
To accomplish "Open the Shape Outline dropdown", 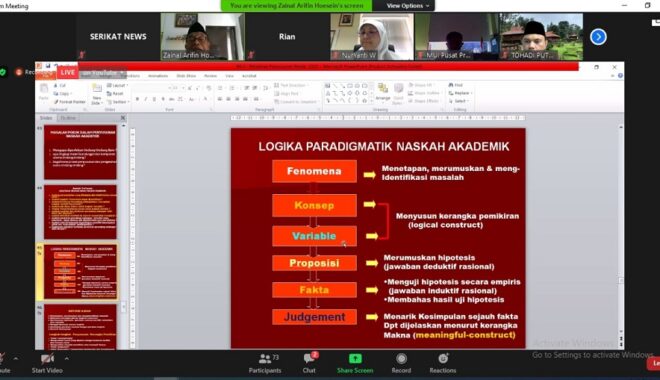I will click(425, 93).
